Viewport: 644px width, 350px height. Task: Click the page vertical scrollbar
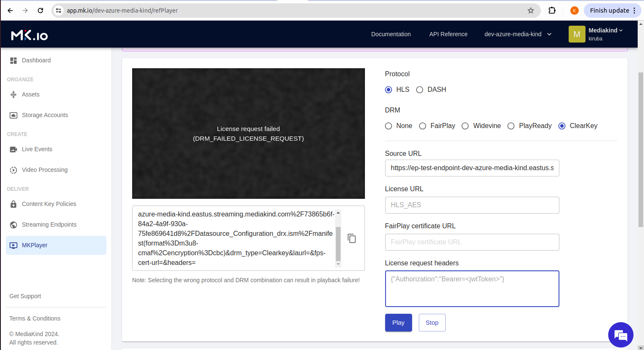(641, 150)
